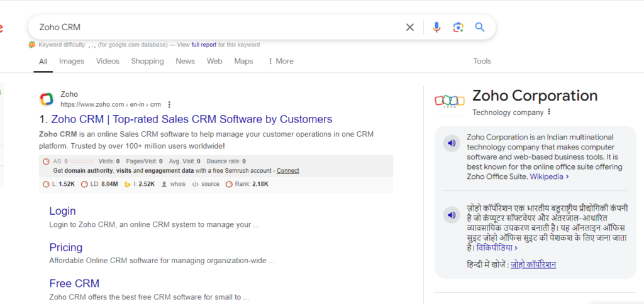This screenshot has width=644, height=304.
Task: Click the Connect Semrush account link
Action: 288,171
